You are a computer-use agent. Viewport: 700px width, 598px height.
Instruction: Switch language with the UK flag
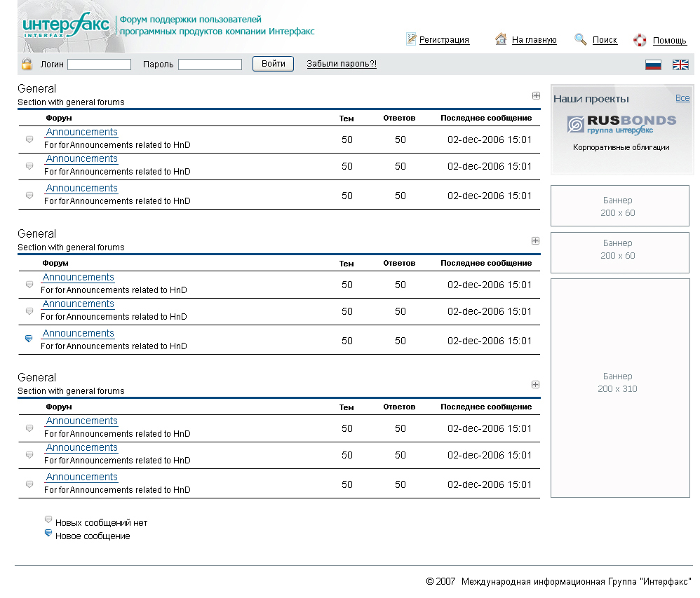pos(680,65)
